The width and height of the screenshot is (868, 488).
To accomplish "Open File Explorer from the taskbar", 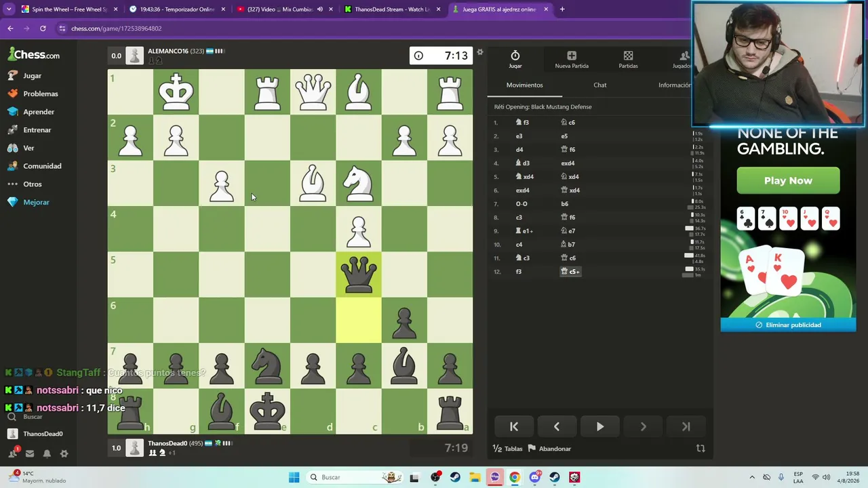I will click(475, 478).
